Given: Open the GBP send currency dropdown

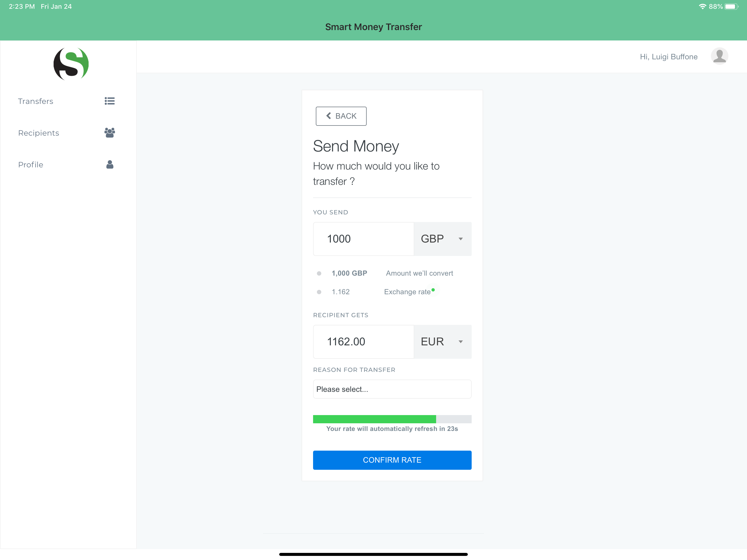Looking at the screenshot, I should pyautogui.click(x=443, y=239).
